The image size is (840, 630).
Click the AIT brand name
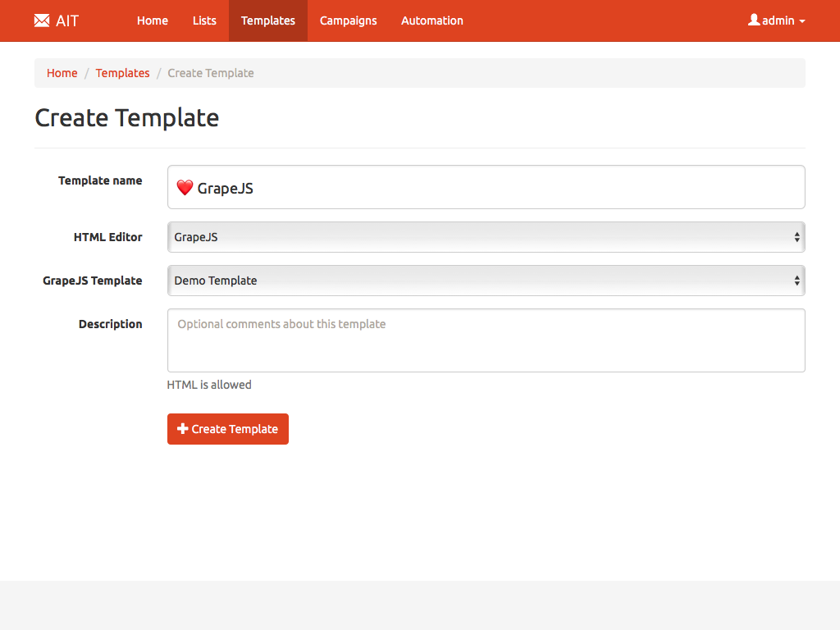(67, 21)
